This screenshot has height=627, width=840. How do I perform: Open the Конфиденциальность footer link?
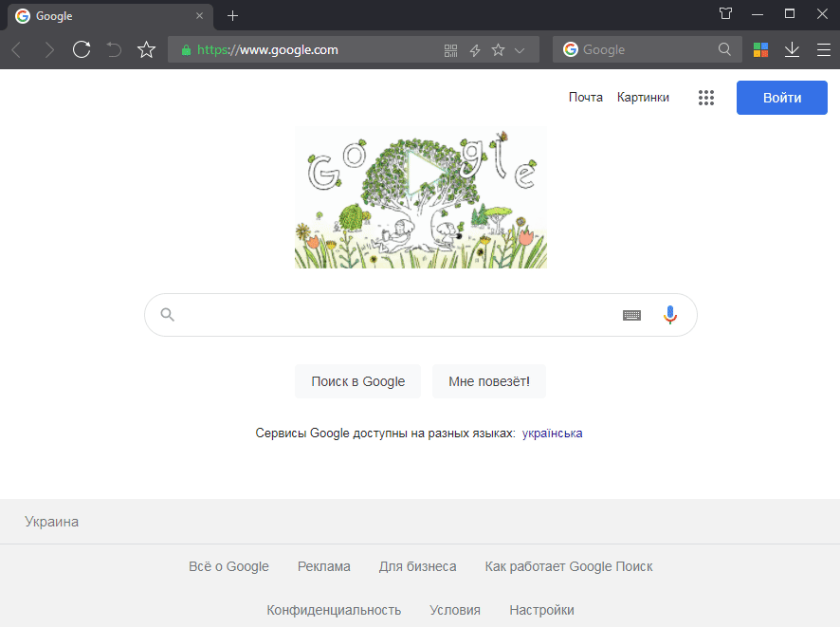[334, 610]
